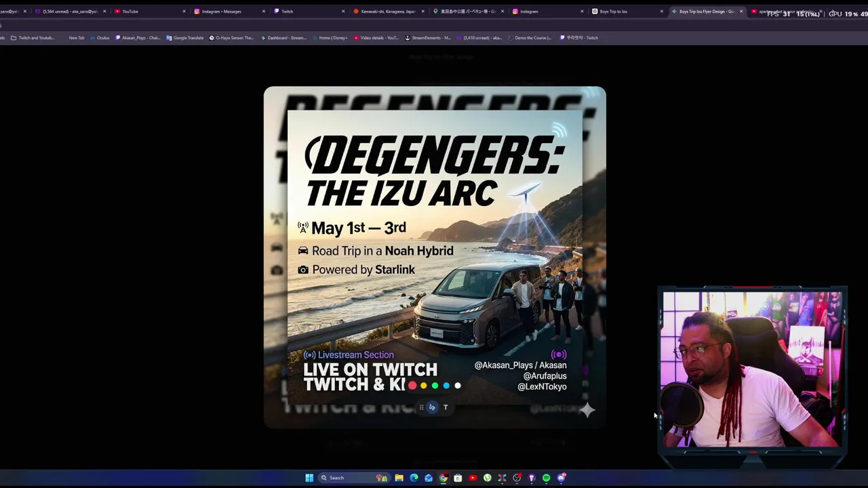Open the Google Translate bookmark
Screen dimensions: 868x488
pos(185,38)
